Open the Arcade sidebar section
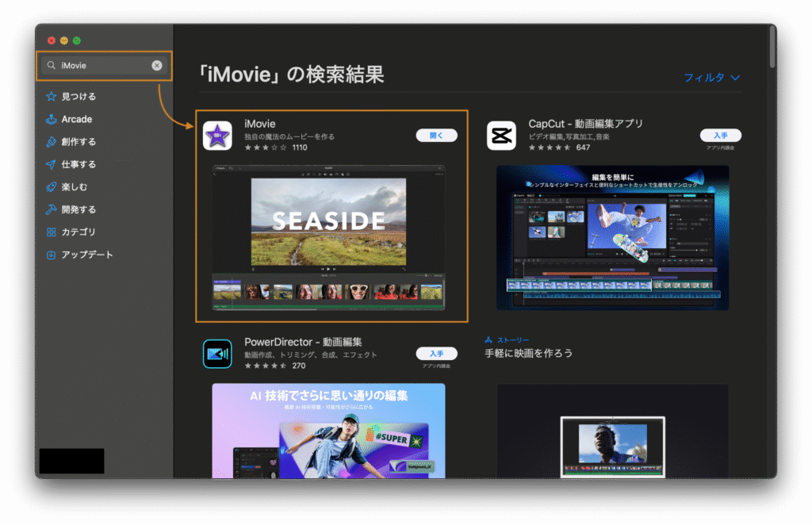812x525 pixels. (77, 119)
